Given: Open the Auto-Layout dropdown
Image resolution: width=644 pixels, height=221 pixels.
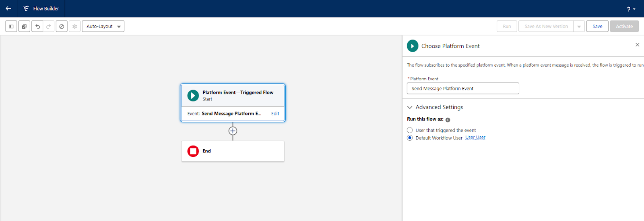Looking at the screenshot, I should tap(103, 27).
